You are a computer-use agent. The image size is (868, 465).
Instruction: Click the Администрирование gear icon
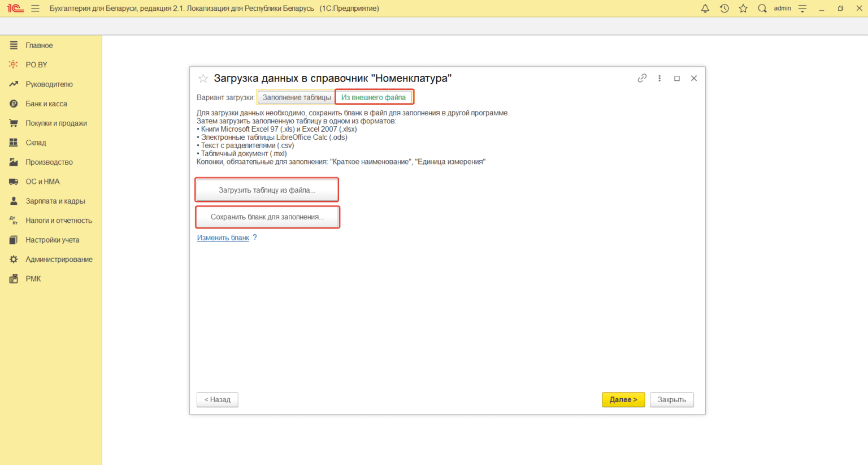14,259
